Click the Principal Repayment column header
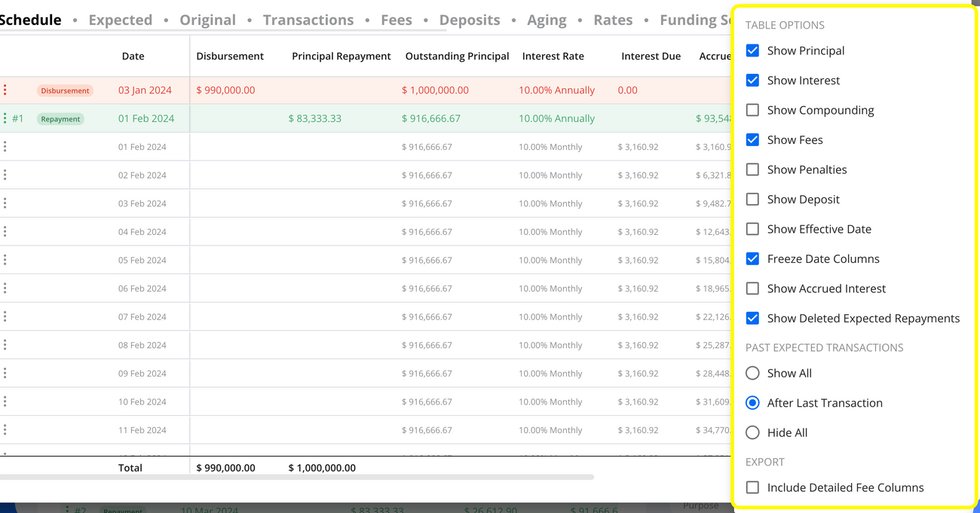Screen dimensions: 980x513 pyautogui.click(x=341, y=56)
